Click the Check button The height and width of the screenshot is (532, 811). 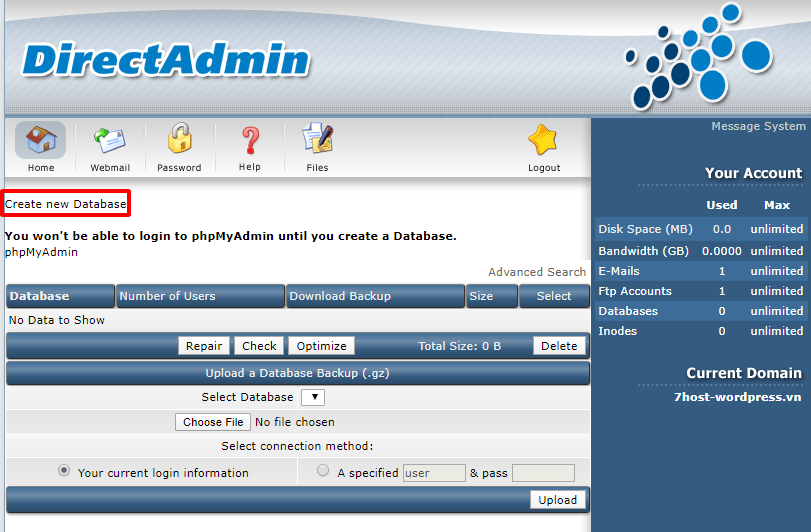click(259, 346)
